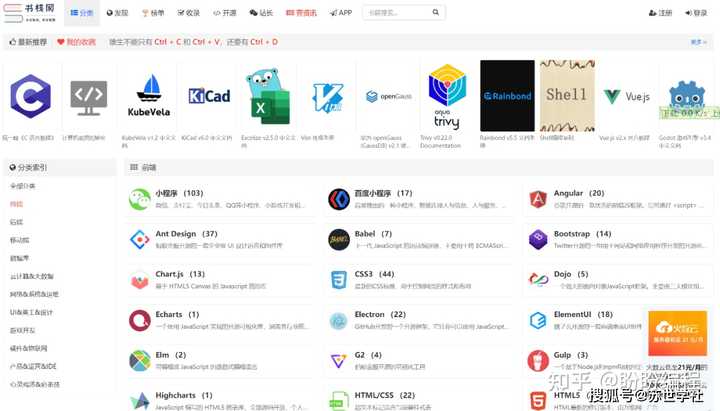Image resolution: width=720 pixels, height=411 pixels.
Task: Open the 分类 nav tab
Action: tap(82, 13)
